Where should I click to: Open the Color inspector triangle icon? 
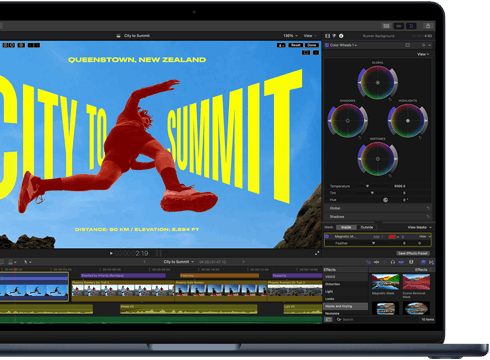click(334, 36)
